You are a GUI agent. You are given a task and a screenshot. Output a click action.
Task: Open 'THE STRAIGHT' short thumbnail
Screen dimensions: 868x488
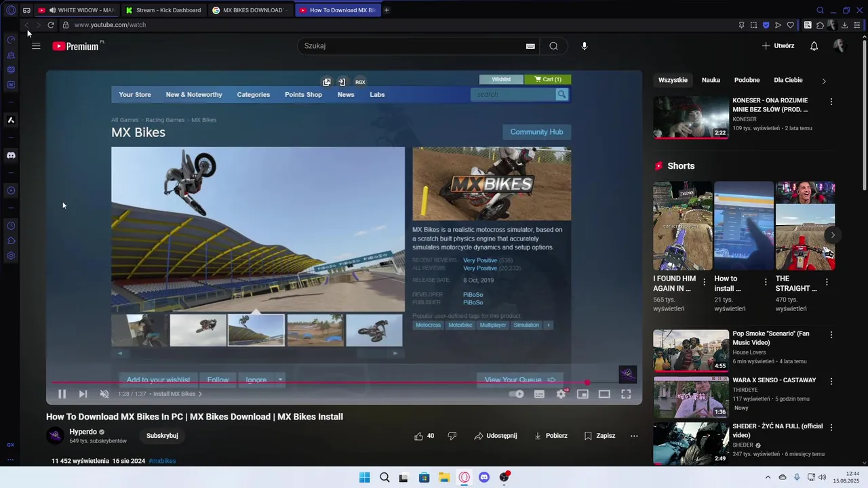(805, 226)
